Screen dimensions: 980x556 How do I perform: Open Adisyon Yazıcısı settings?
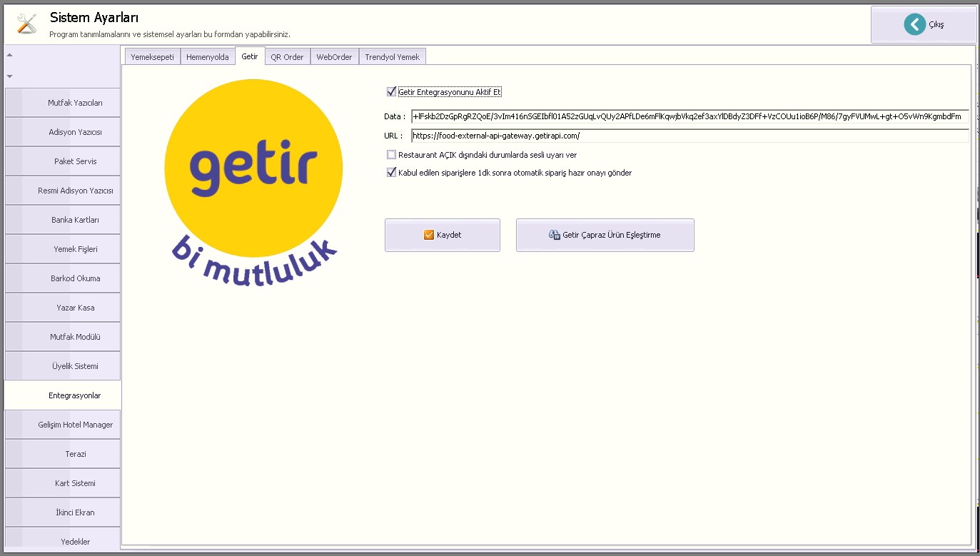click(x=63, y=132)
